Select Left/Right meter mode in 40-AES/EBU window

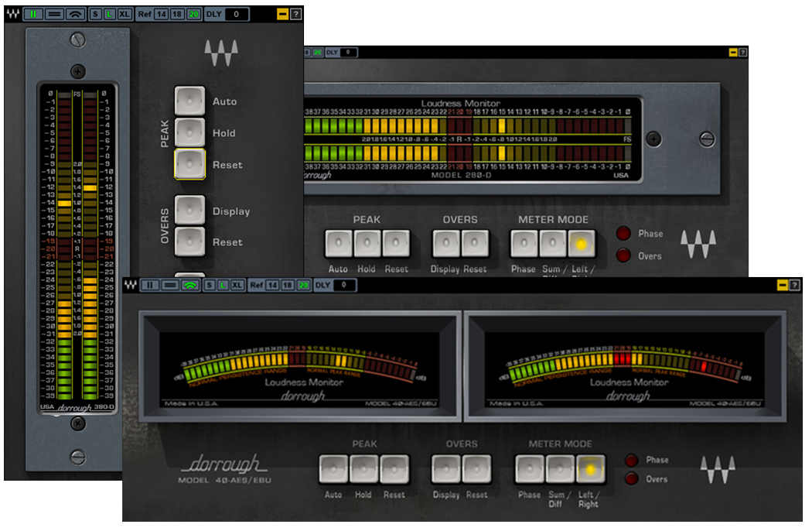pyautogui.click(x=590, y=469)
